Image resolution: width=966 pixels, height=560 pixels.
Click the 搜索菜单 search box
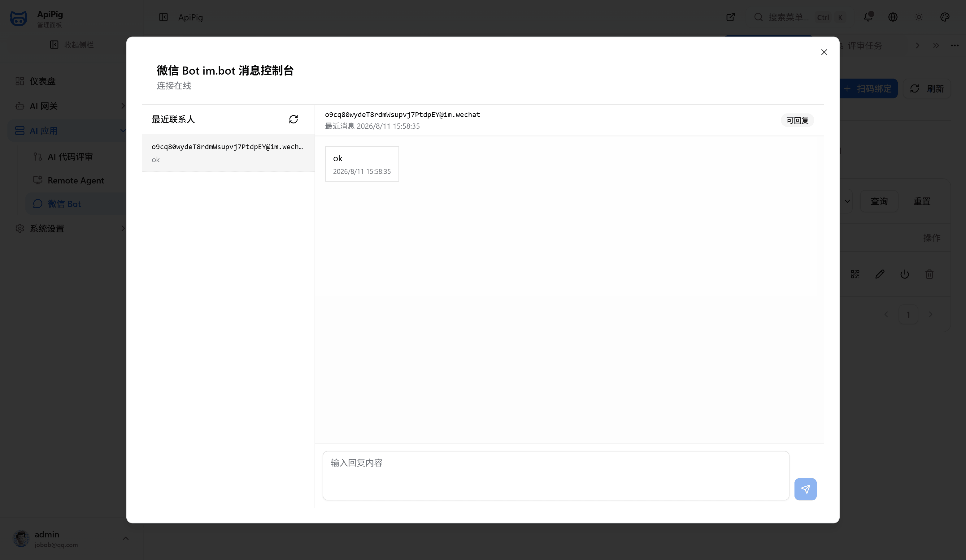click(x=800, y=17)
